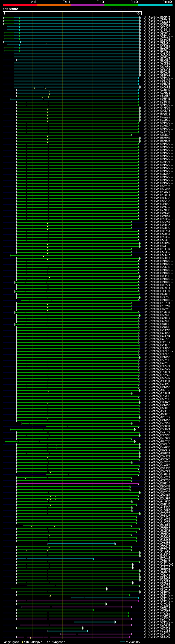The height and width of the screenshot is (644, 175).
Task: Select hit UniRef100_C5YIY1
Action: point(157,69)
